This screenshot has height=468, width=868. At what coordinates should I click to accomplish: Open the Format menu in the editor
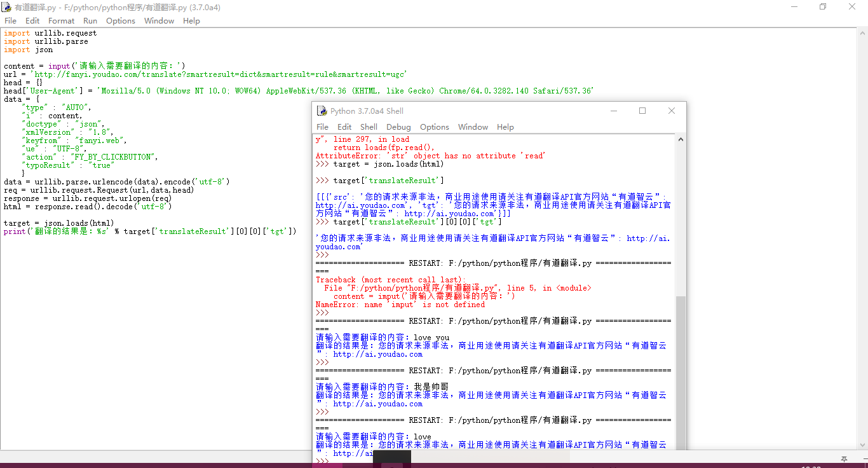[61, 21]
